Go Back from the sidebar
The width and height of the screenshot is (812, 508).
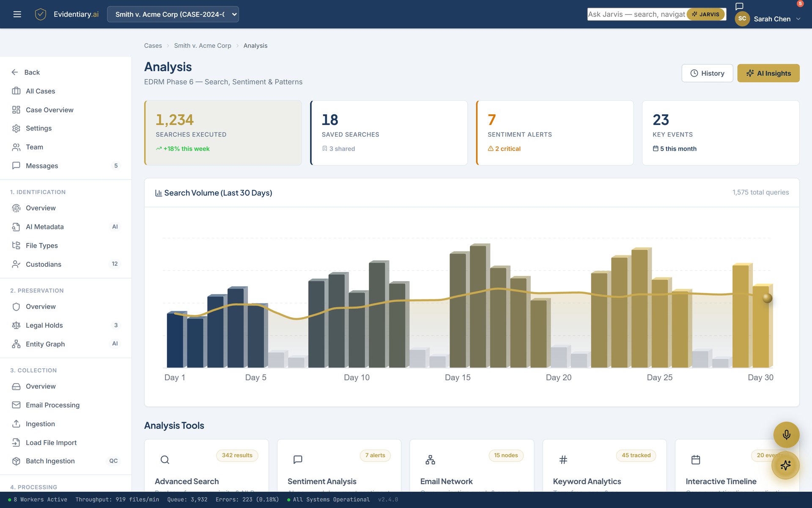click(66, 72)
